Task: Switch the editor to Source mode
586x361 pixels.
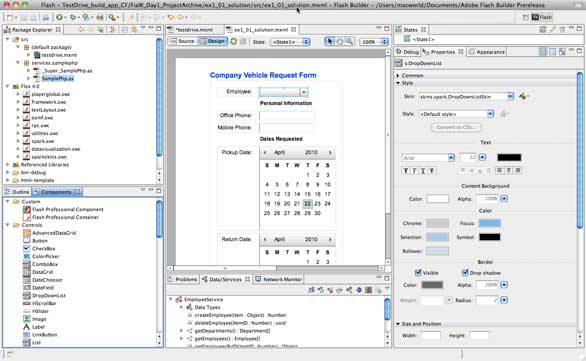Action: (x=182, y=41)
